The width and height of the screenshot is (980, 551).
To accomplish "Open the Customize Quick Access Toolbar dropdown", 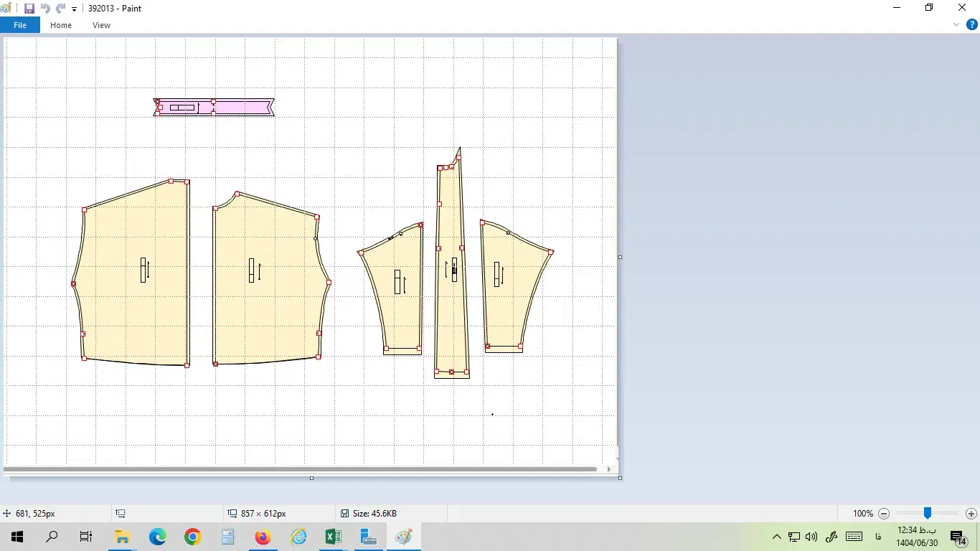I will point(74,9).
